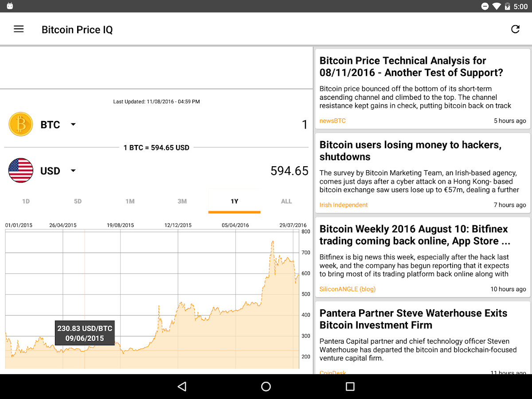Tap the newsBTC source label

[332, 121]
